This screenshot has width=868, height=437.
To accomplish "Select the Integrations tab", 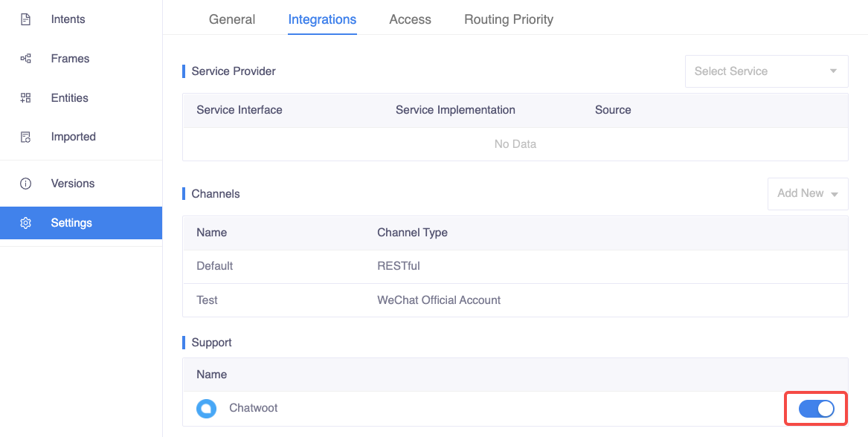I will click(322, 19).
